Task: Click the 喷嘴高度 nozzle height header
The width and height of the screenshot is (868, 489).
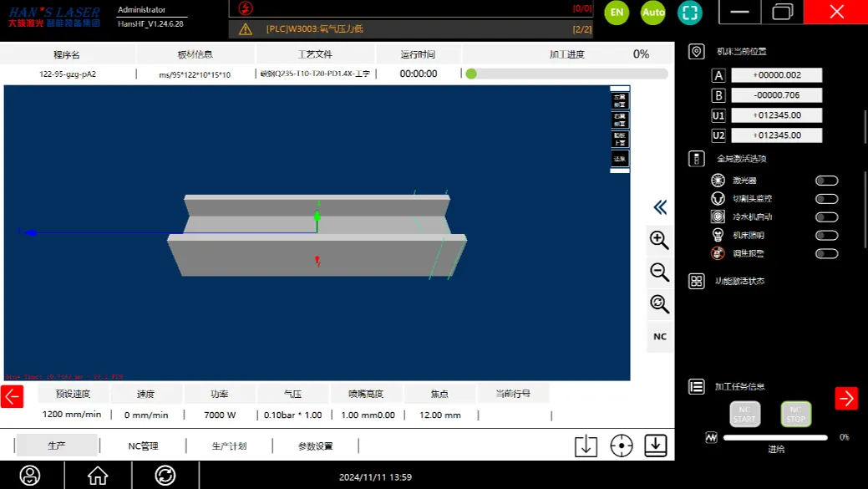Action: point(366,394)
